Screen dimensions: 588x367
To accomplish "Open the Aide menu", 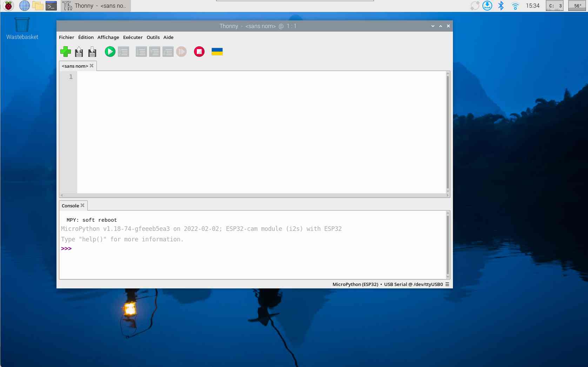I will 168,37.
